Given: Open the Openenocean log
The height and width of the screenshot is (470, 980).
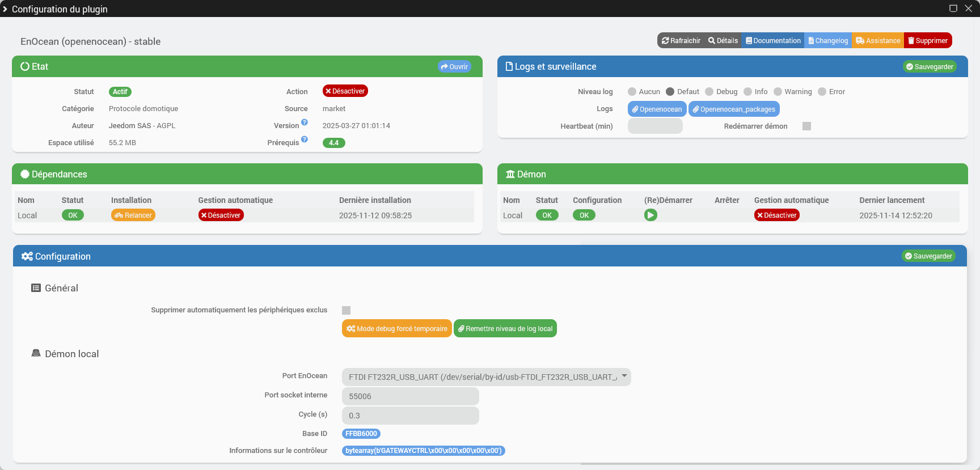Looking at the screenshot, I should click(657, 109).
